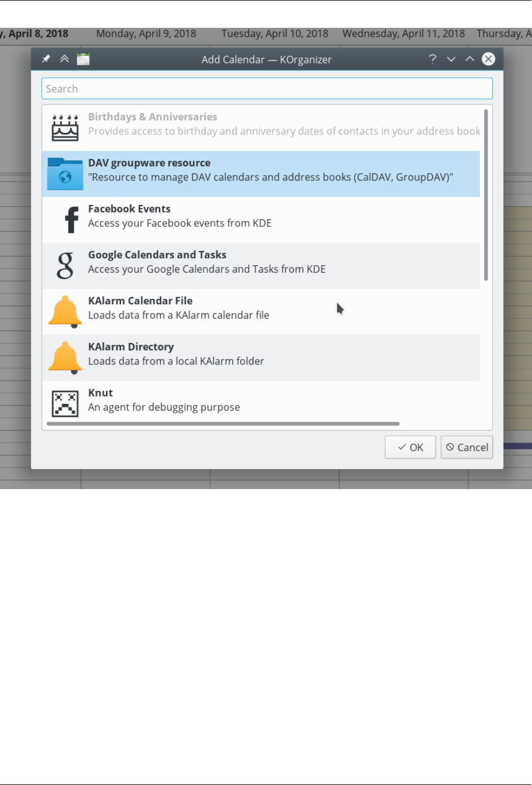532x785 pixels.
Task: Dismiss the dialog with Cancel
Action: pos(467,447)
